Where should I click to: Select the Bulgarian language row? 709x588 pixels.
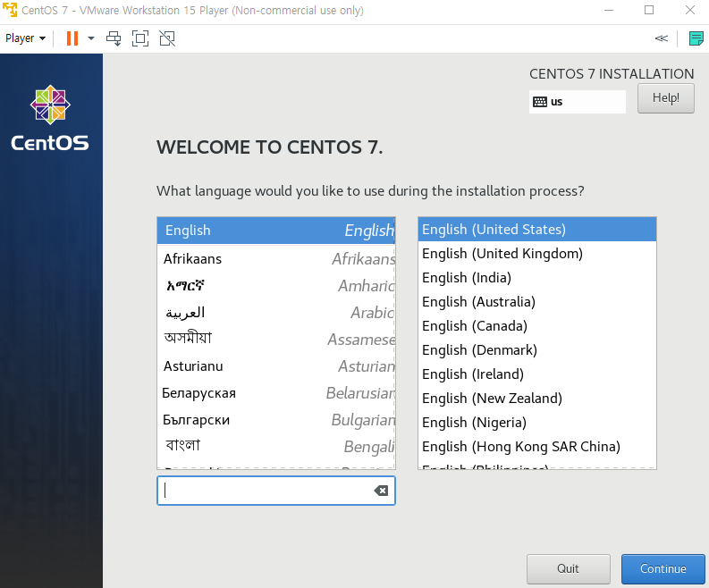276,419
